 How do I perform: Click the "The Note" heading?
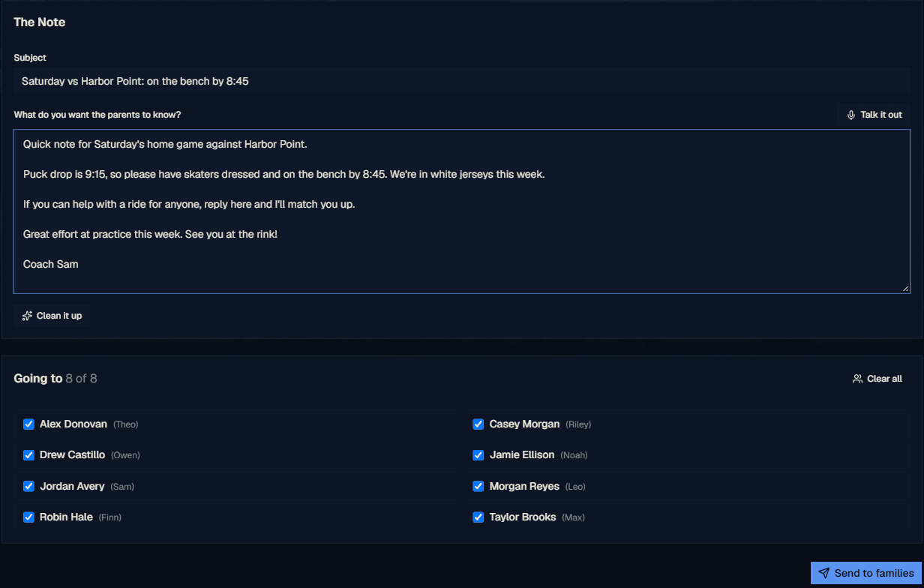pos(40,22)
